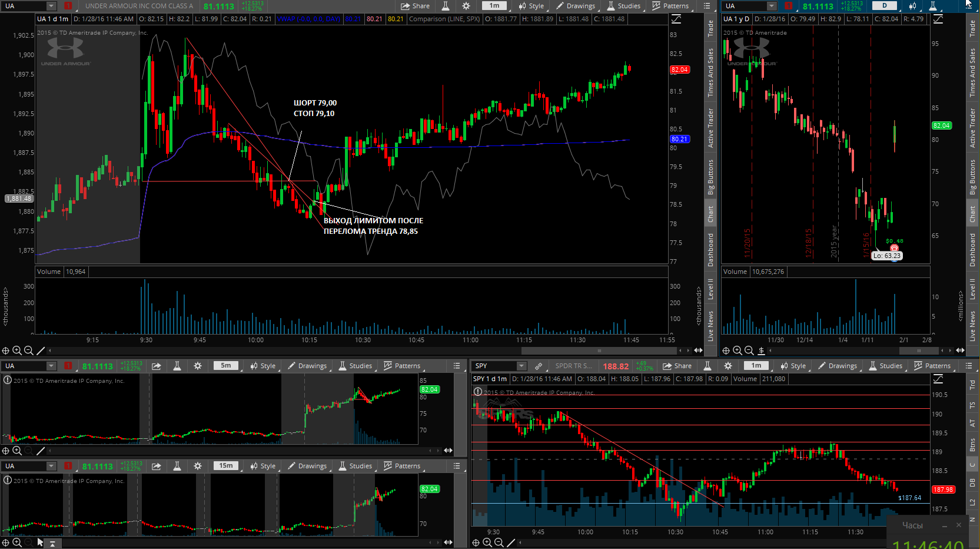980x549 pixels.
Task: Click flask icon on the 5m chart toolbar
Action: pyautogui.click(x=177, y=366)
